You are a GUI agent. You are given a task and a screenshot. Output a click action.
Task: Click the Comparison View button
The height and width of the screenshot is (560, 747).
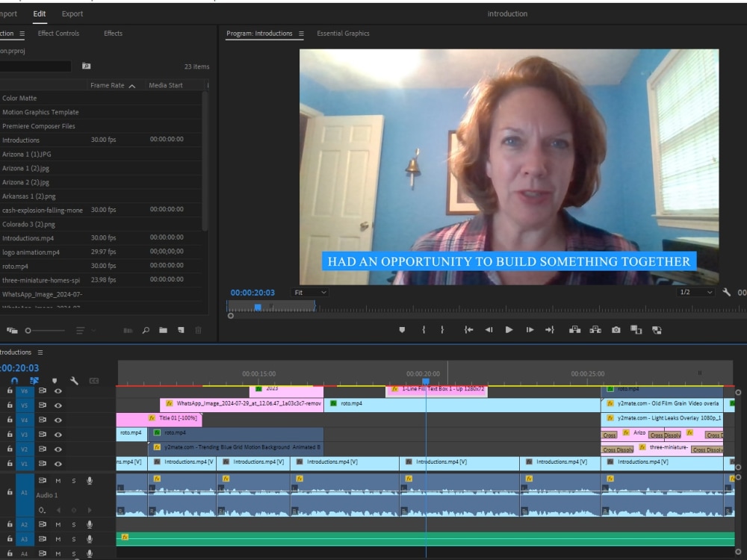tap(636, 329)
